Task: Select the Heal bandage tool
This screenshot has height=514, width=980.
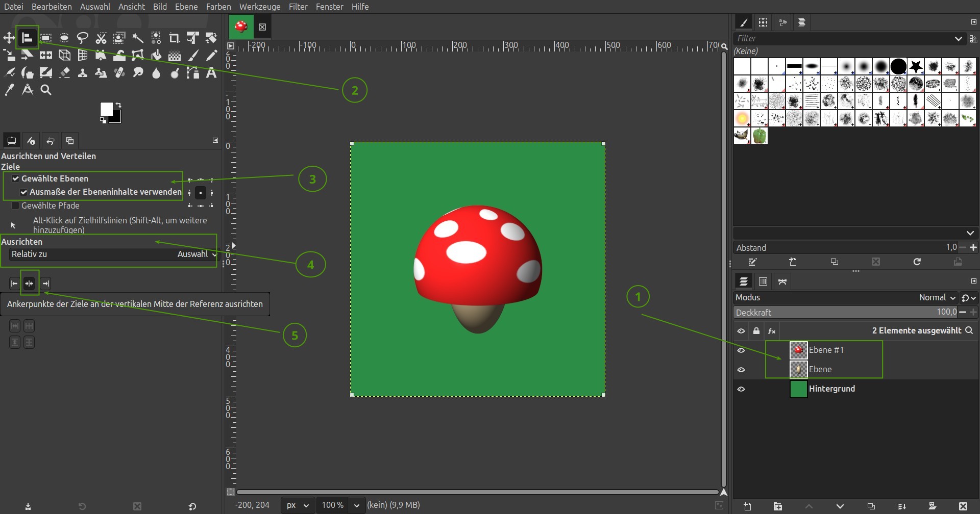Action: click(119, 73)
